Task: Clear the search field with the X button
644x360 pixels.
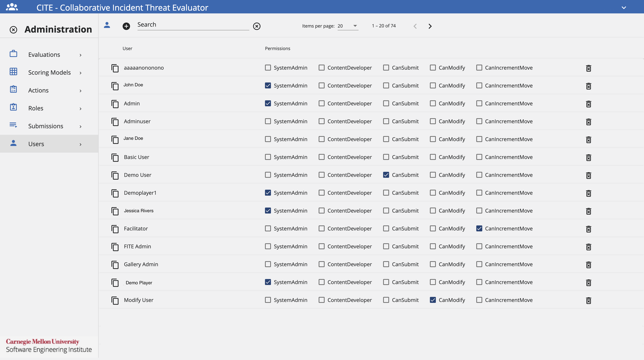Action: [257, 26]
